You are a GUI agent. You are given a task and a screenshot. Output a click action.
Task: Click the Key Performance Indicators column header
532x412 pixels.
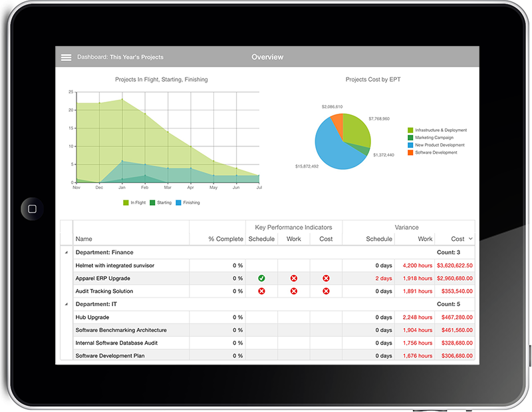[x=294, y=227]
